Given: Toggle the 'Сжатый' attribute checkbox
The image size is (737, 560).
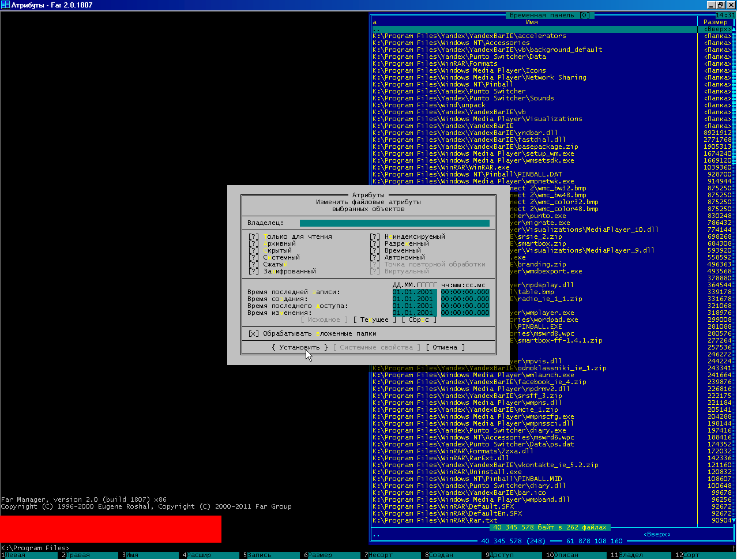Looking at the screenshot, I should [254, 265].
